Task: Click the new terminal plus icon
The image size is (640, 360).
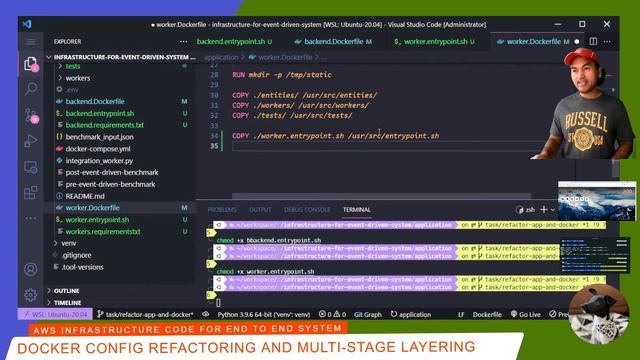Action: (544, 209)
